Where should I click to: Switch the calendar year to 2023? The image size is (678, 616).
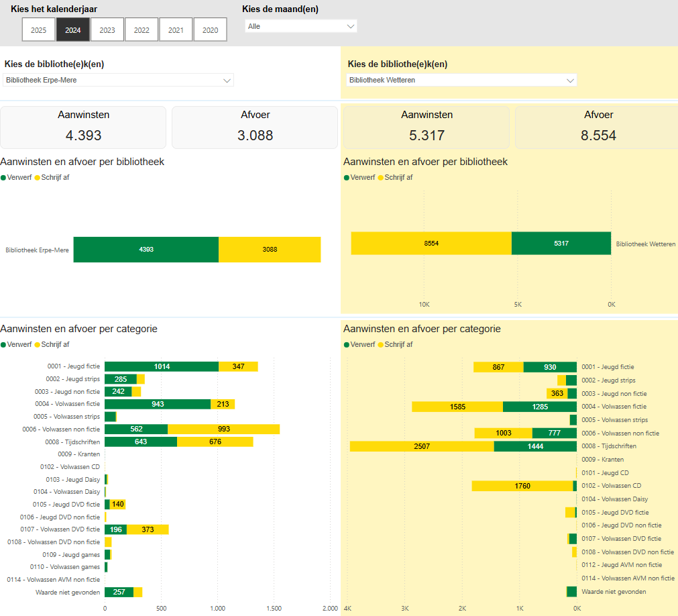(107, 30)
